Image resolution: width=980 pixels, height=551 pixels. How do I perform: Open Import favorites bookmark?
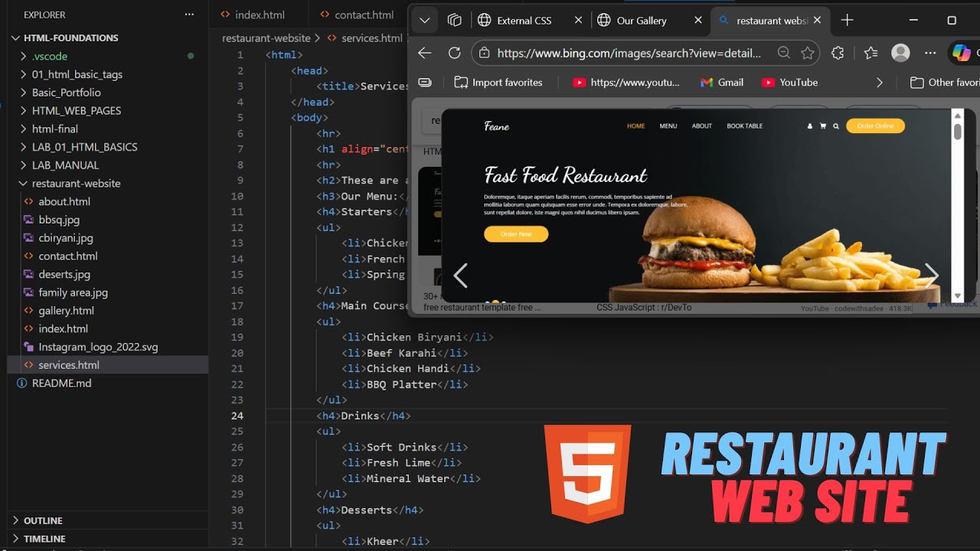(498, 82)
